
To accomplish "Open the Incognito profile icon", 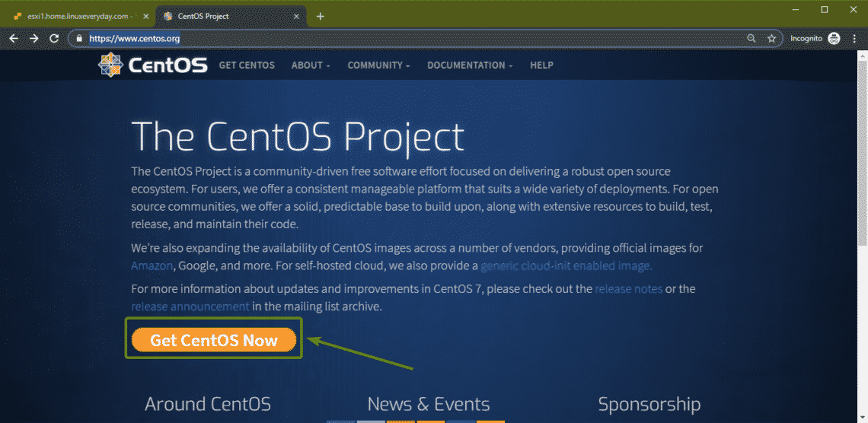I will (x=834, y=39).
